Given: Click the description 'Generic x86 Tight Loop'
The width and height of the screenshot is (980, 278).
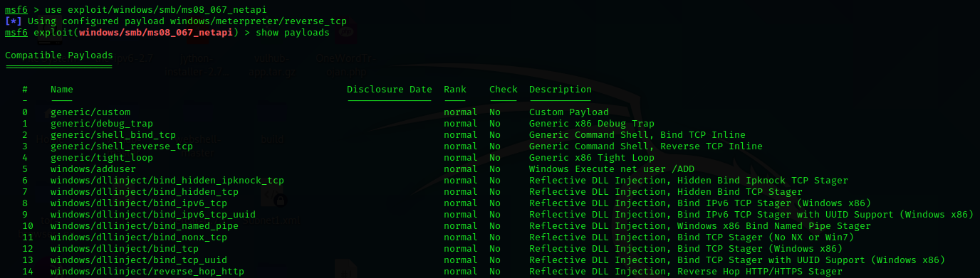Looking at the screenshot, I should 591,158.
